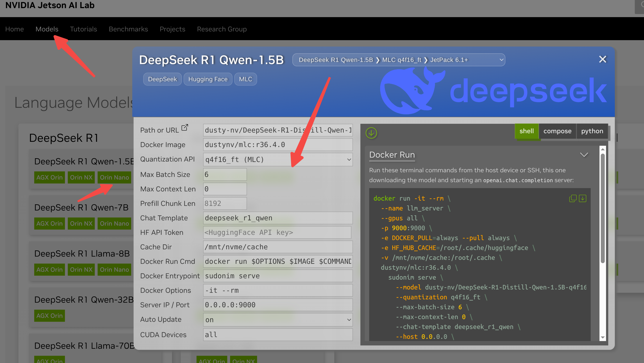The image size is (644, 363).
Task: Click the green download circle icon
Action: (x=371, y=133)
